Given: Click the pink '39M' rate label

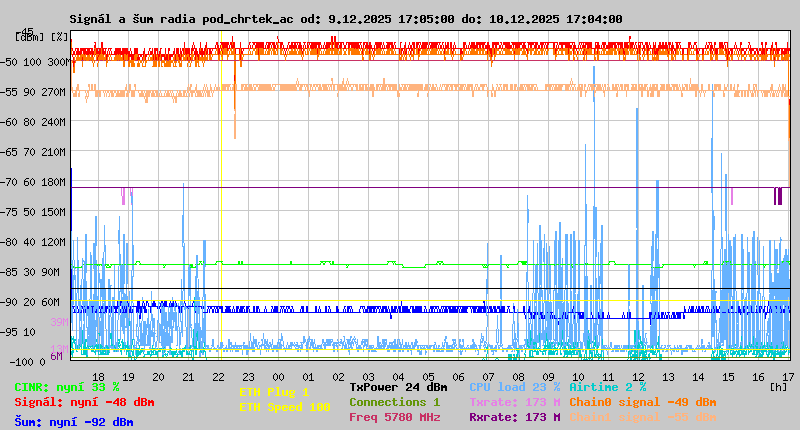Looking at the screenshot, I should 59,322.
